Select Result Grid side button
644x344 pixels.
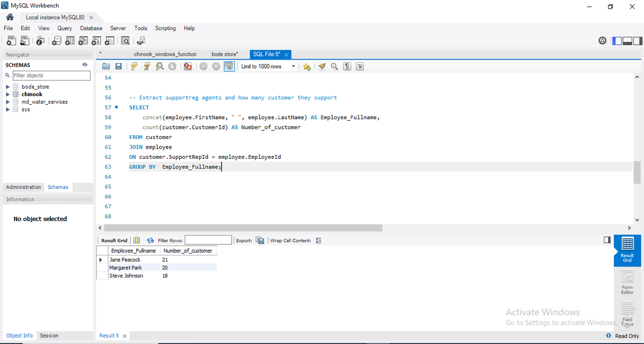(x=627, y=250)
